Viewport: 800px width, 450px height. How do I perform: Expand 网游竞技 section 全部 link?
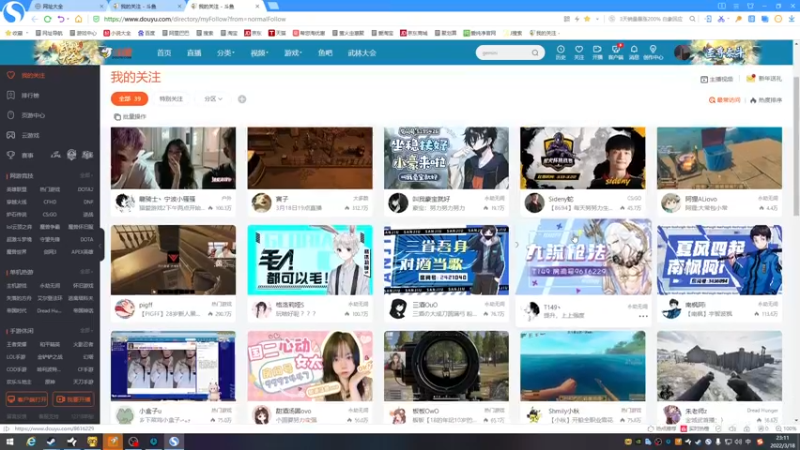[x=85, y=176]
